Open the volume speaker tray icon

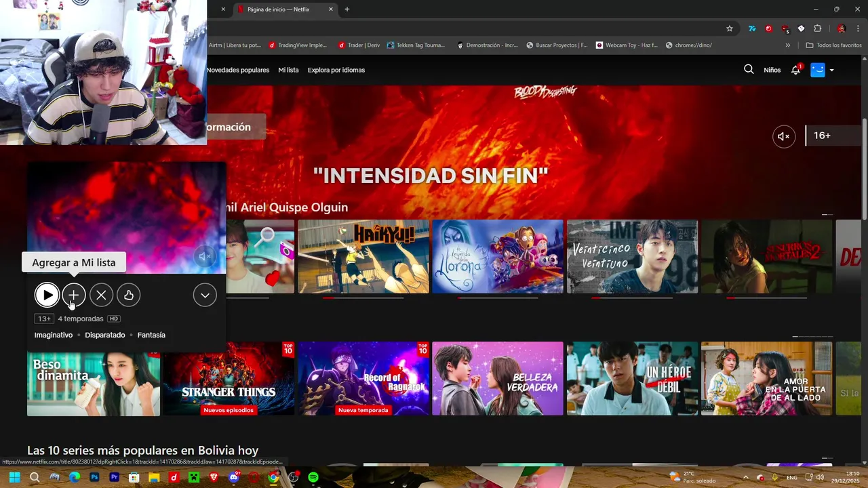click(819, 477)
